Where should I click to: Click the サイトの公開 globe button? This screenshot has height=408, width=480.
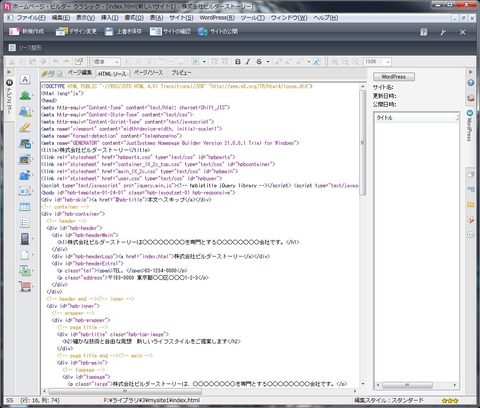(x=217, y=31)
